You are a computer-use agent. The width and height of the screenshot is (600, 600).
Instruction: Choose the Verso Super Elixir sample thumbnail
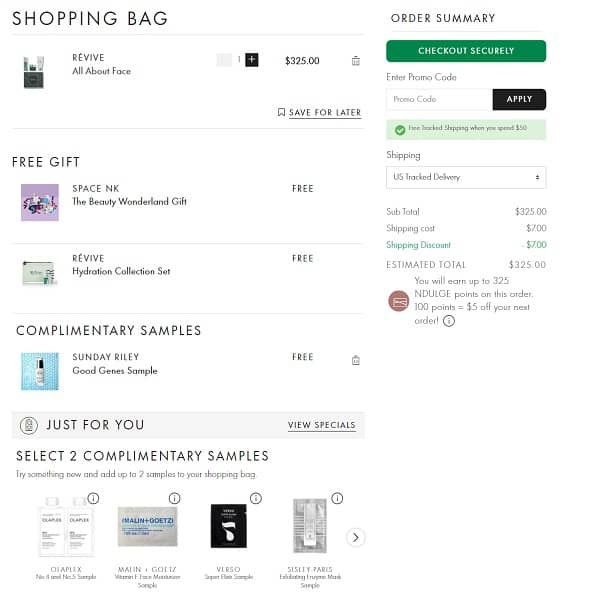click(228, 527)
